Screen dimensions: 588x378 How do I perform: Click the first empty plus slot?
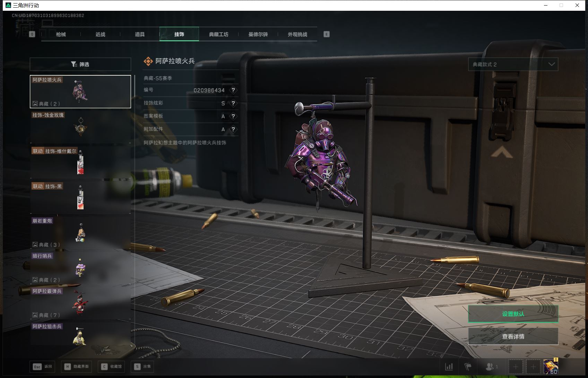point(516,367)
